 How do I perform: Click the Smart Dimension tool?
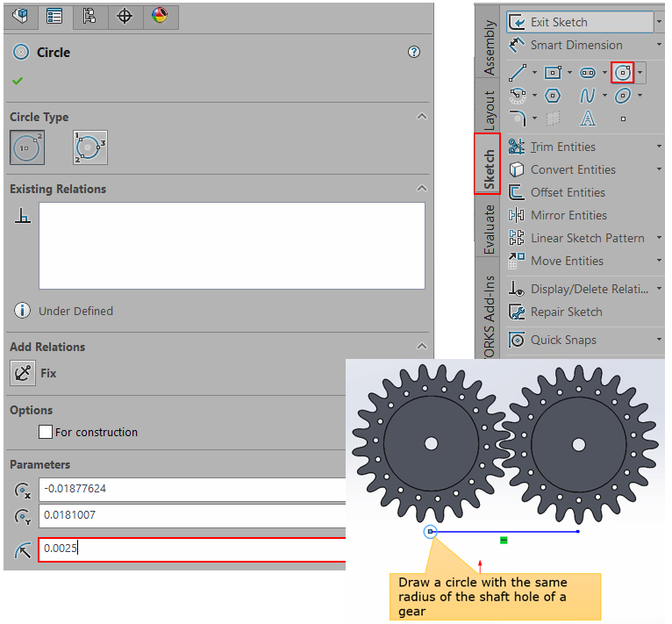click(x=566, y=45)
